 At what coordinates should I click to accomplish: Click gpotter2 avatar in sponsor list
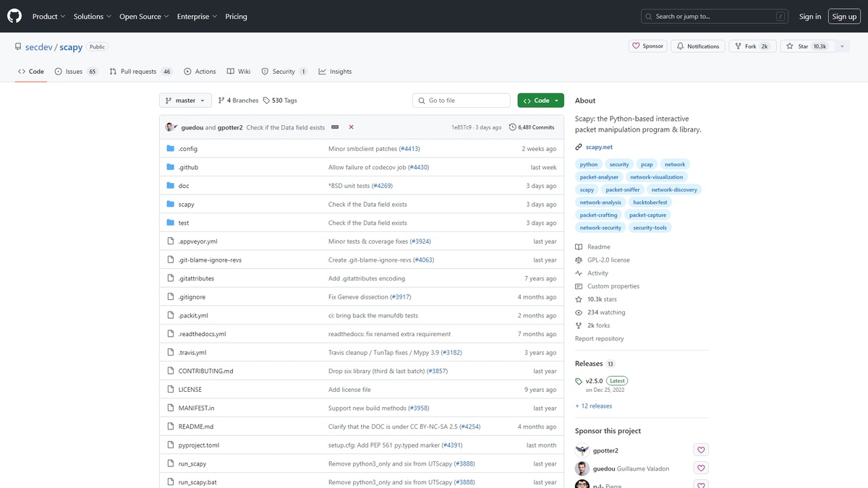pyautogui.click(x=582, y=450)
